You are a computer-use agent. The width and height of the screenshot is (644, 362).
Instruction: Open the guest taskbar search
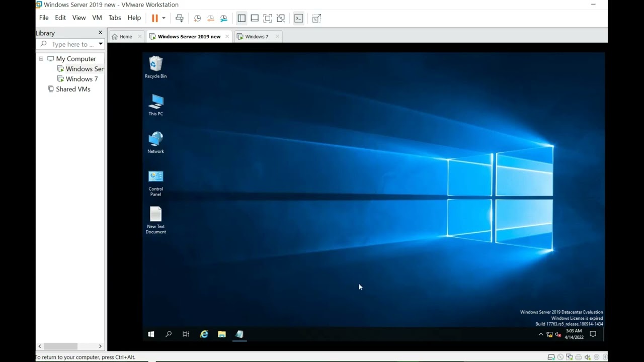click(x=169, y=334)
